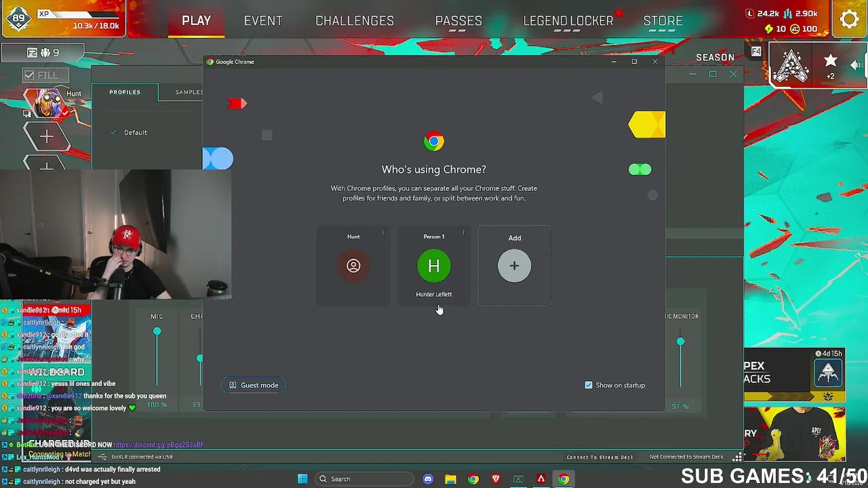Switch to the CHALLENGES tab
Viewport: 868px width, 488px height.
[355, 20]
